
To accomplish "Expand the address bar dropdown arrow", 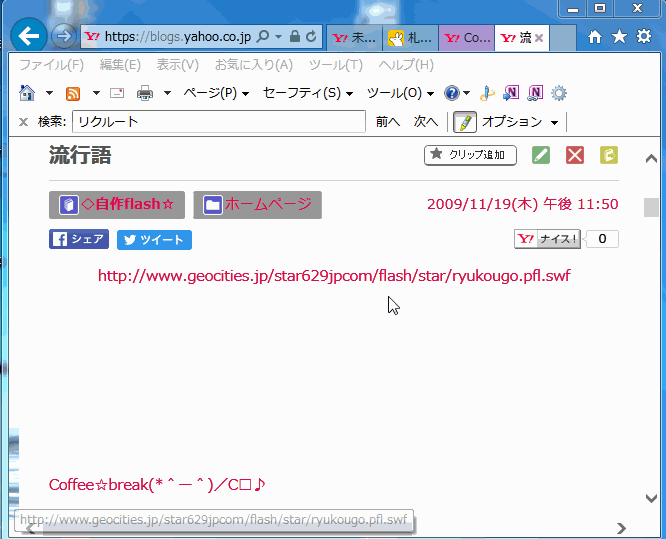I will point(279,37).
